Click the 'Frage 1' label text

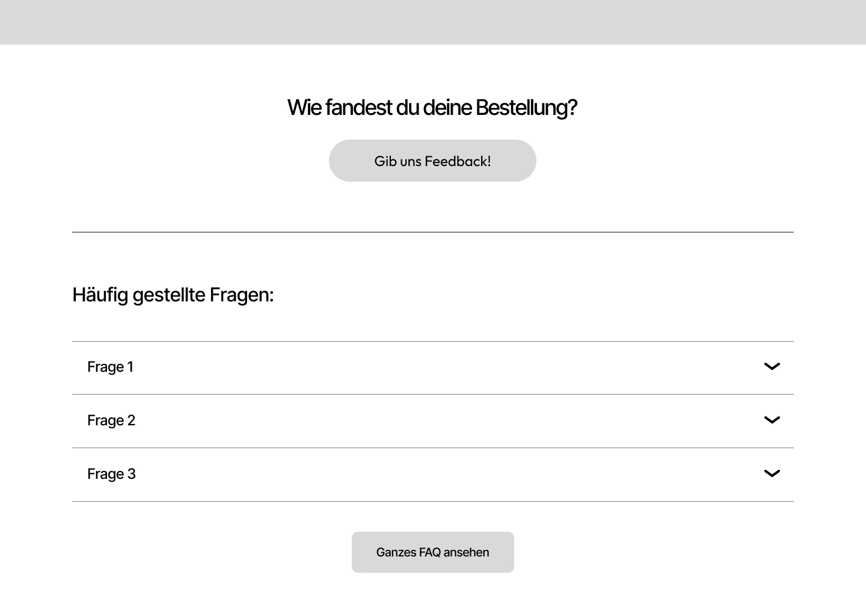tap(110, 367)
